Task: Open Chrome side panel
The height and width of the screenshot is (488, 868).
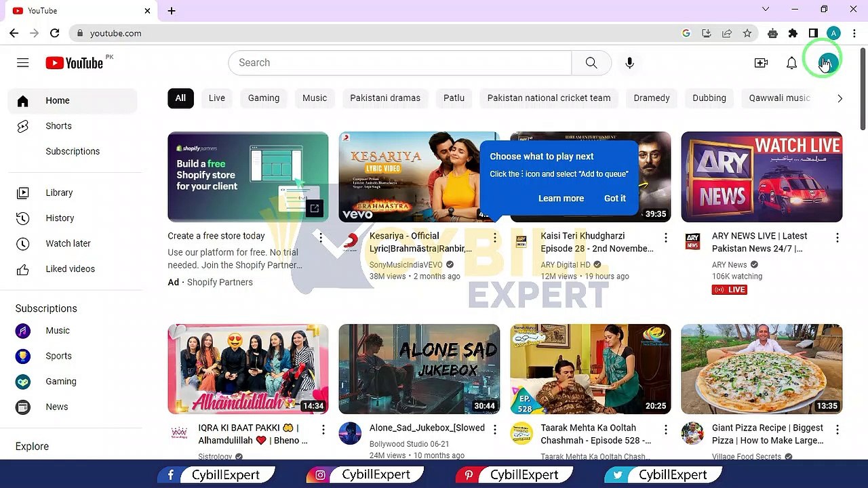Action: [x=813, y=33]
